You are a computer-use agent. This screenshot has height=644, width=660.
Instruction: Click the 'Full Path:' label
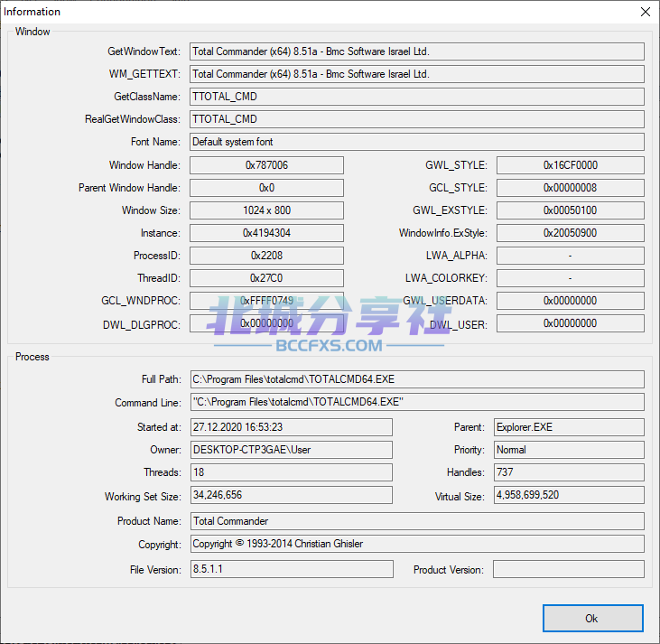(162, 379)
